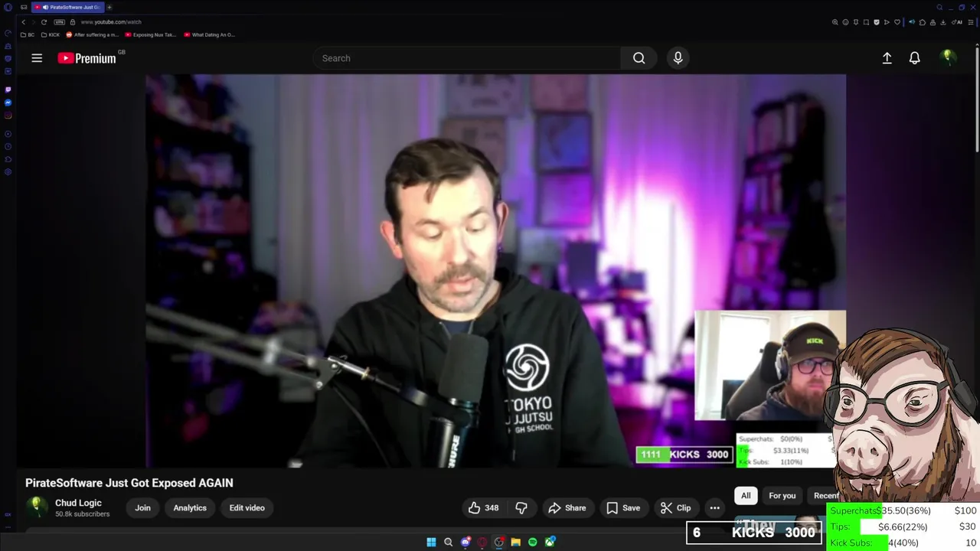The height and width of the screenshot is (551, 980).
Task: Open the browser extensions cube icon
Action: click(x=923, y=22)
